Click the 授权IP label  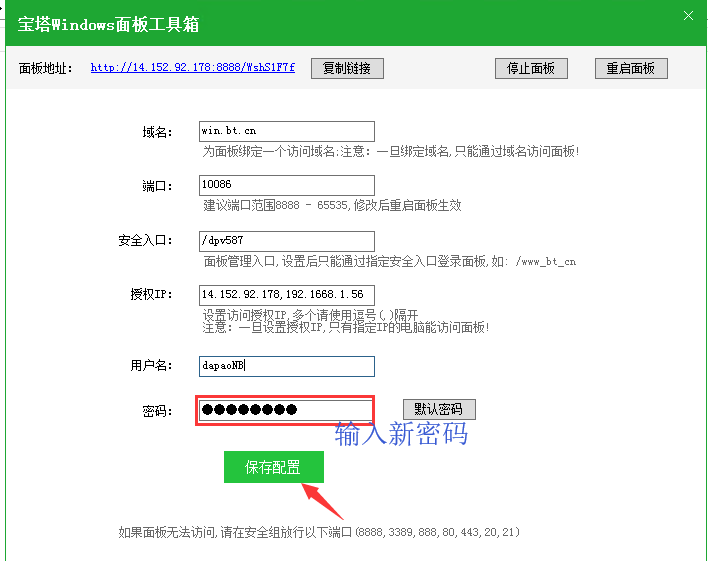pyautogui.click(x=151, y=295)
